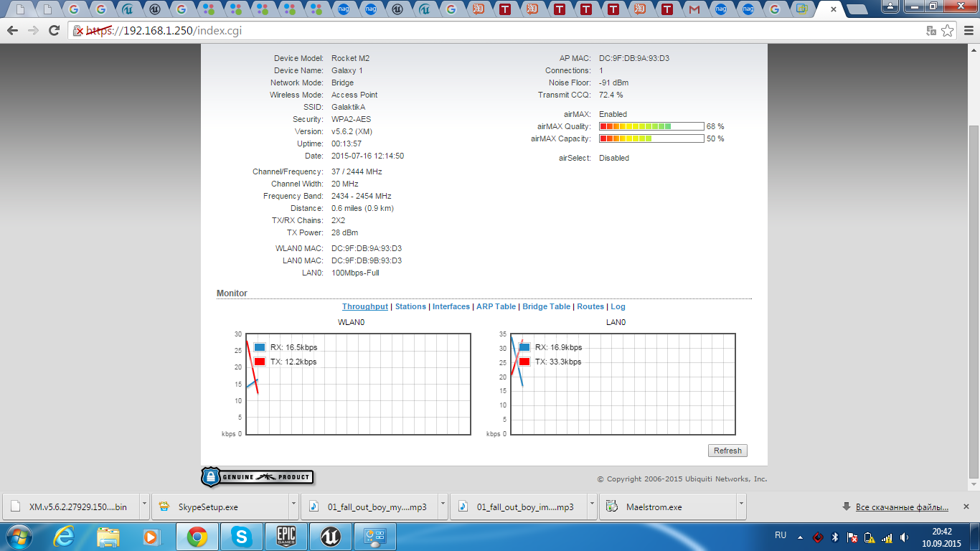Open the ARP Table monitor view
Image resolution: width=980 pixels, height=551 pixels.
click(496, 306)
